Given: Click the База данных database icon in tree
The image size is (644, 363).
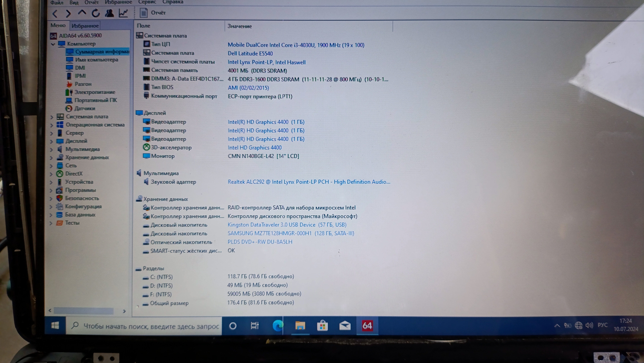Looking at the screenshot, I should [59, 215].
